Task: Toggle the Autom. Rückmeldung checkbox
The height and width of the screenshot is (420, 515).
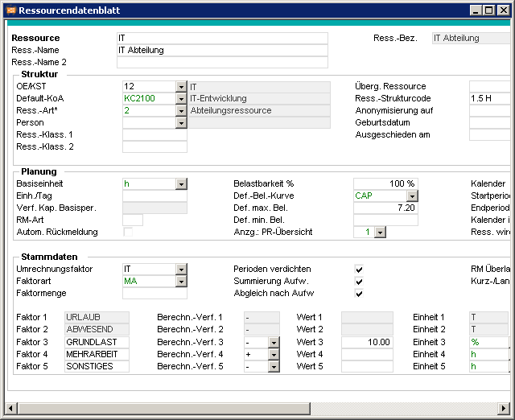Action: click(128, 233)
